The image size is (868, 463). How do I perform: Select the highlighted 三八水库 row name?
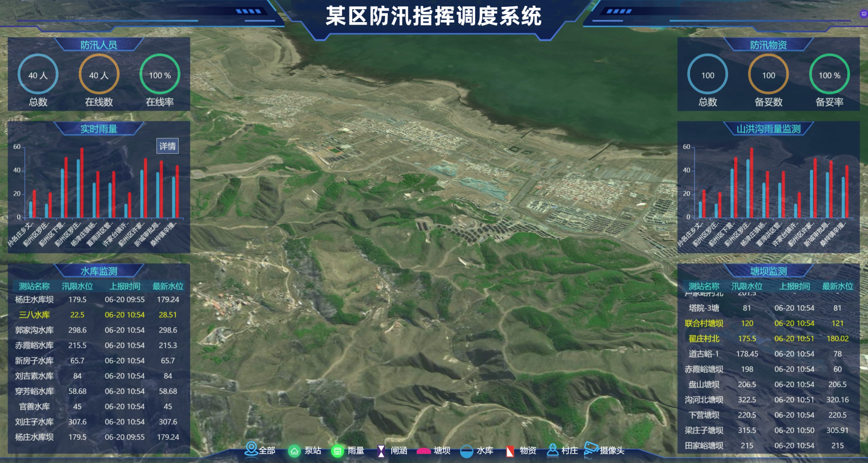coord(34,315)
